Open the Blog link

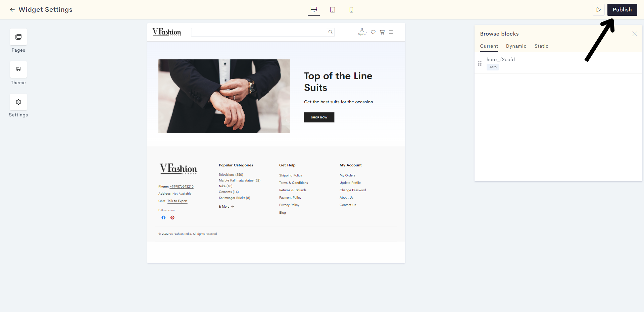click(283, 213)
